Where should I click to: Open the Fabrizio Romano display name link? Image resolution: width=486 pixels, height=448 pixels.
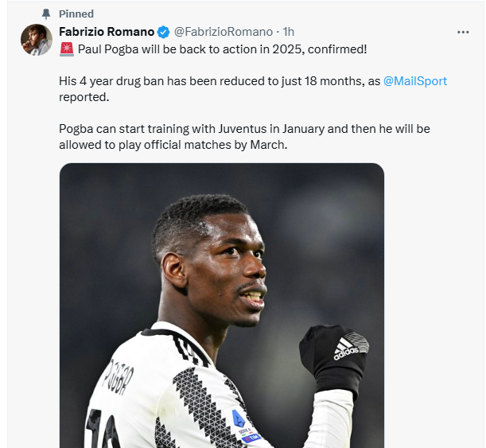click(107, 32)
